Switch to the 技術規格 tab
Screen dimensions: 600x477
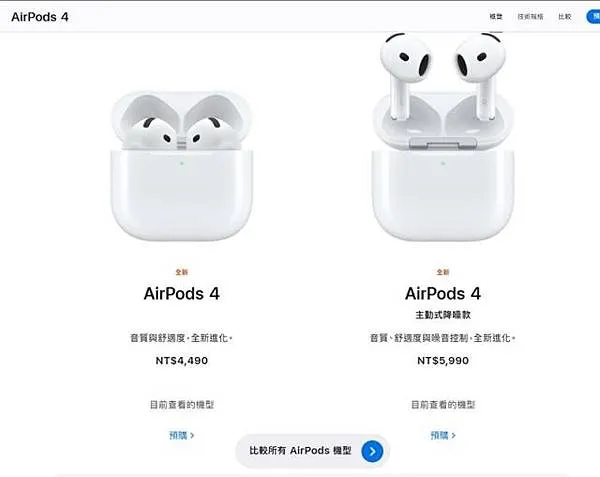[x=530, y=16]
